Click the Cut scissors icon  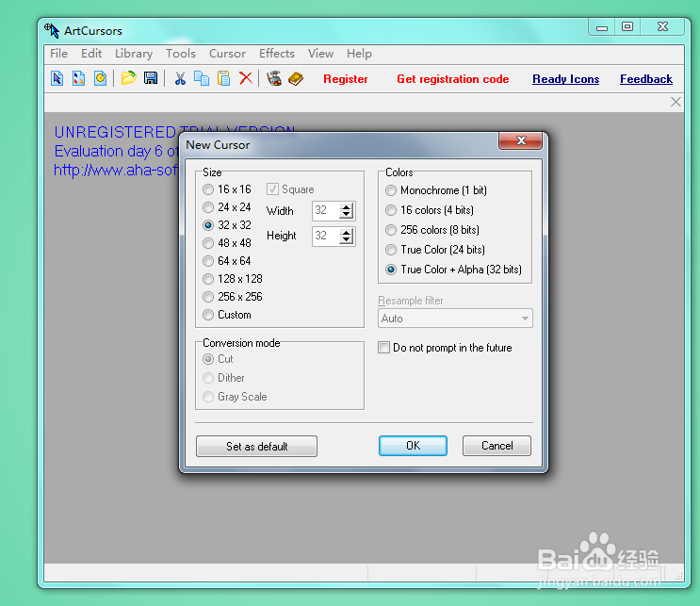pos(180,78)
